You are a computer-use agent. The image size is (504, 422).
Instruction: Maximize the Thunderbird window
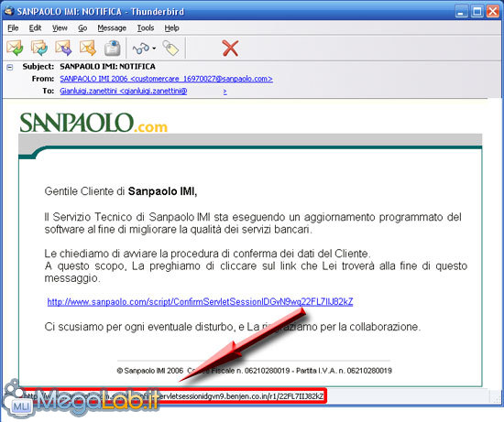pos(477,12)
